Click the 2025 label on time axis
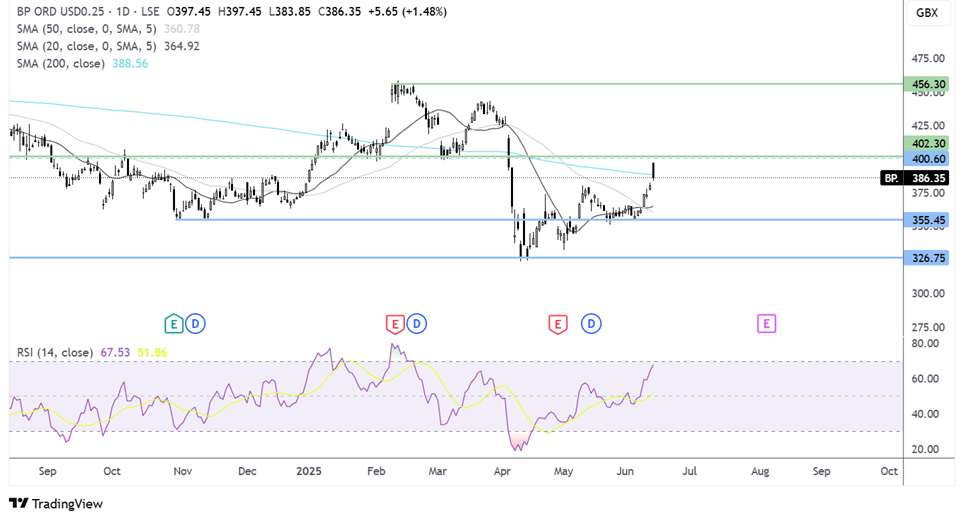The height and width of the screenshot is (521, 965). (309, 471)
